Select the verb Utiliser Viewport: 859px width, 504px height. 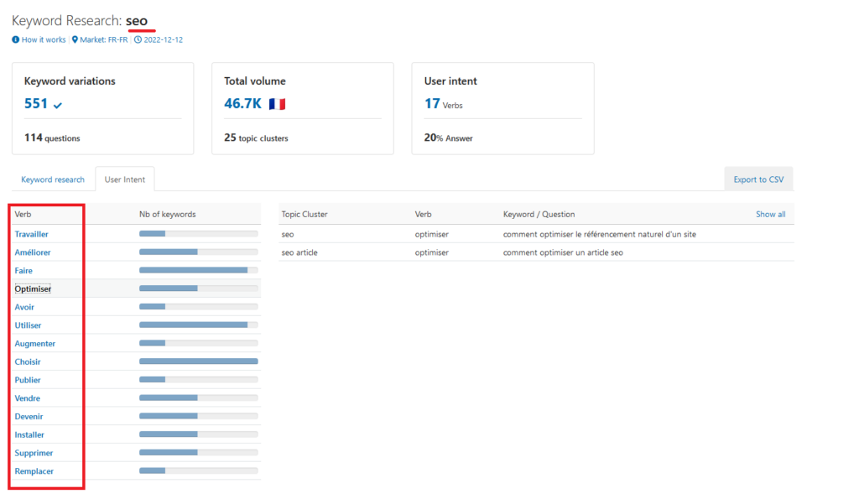(x=28, y=325)
